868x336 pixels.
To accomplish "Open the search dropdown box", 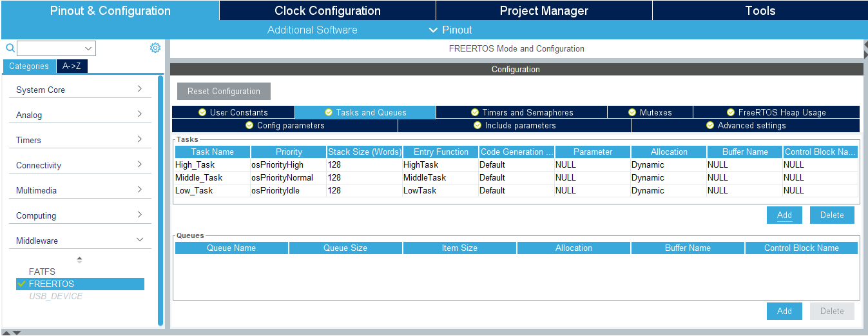I will tap(57, 48).
